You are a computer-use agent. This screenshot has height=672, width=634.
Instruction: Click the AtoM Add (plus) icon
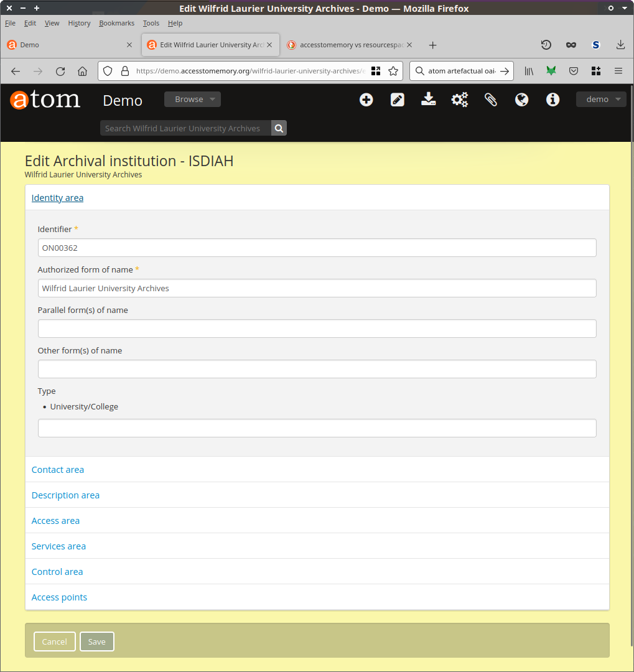(366, 100)
